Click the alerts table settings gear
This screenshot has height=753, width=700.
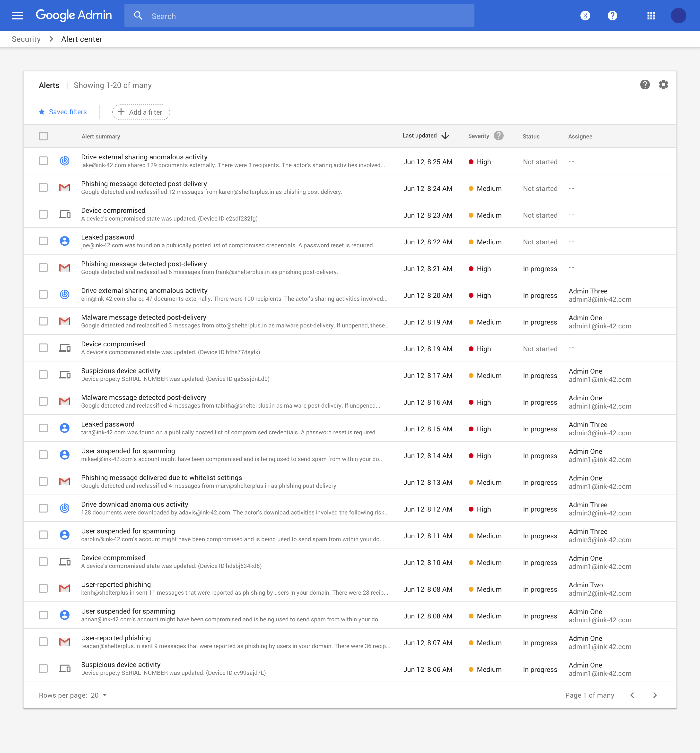[663, 85]
